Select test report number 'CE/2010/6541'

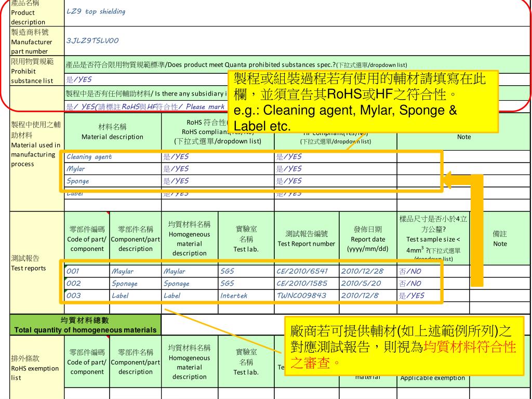tap(307, 271)
